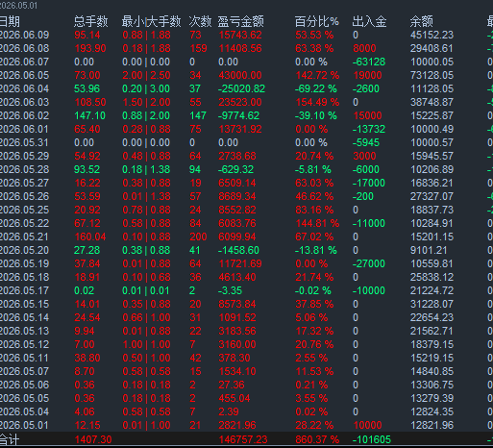The width and height of the screenshot is (493, 448).
Task: Click total lots sum 1407.30
Action: point(93,439)
